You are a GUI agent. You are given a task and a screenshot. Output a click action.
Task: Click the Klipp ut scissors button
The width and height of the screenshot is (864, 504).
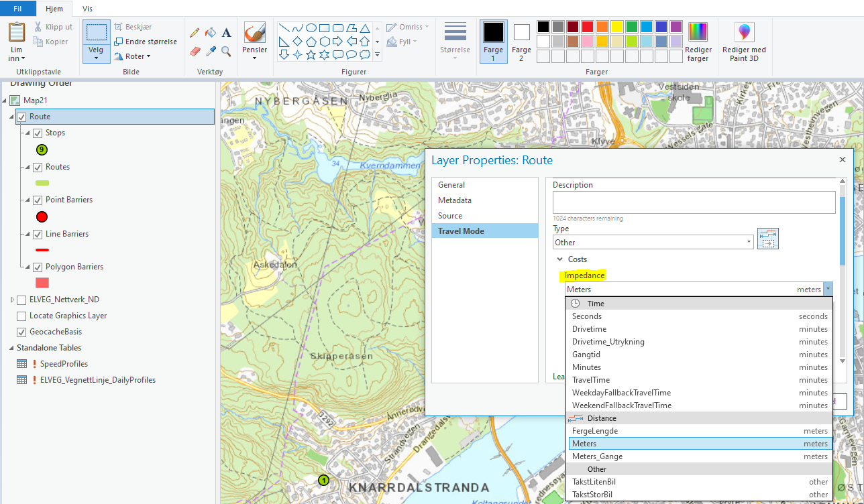(52, 27)
